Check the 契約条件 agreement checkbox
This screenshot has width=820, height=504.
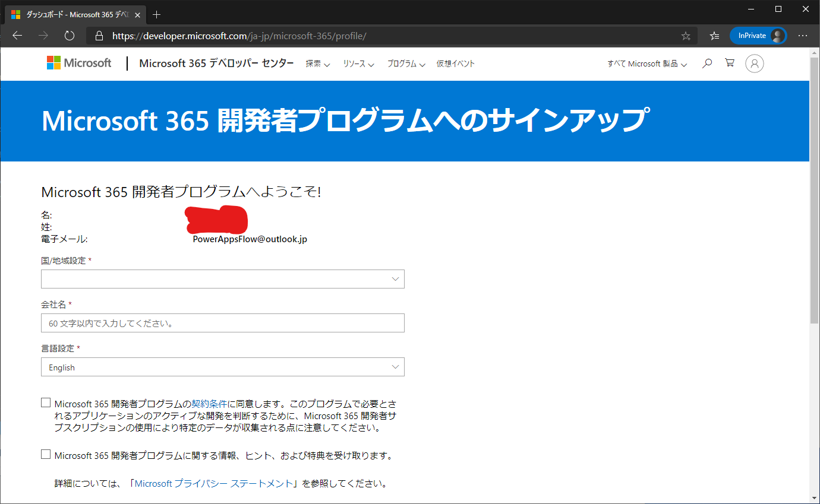click(46, 402)
